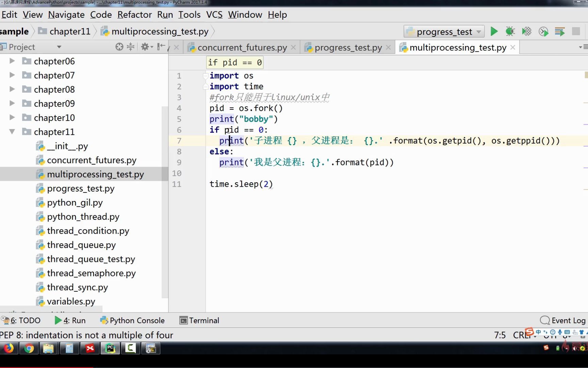Open the Refactor menu
The width and height of the screenshot is (588, 368).
tap(134, 15)
